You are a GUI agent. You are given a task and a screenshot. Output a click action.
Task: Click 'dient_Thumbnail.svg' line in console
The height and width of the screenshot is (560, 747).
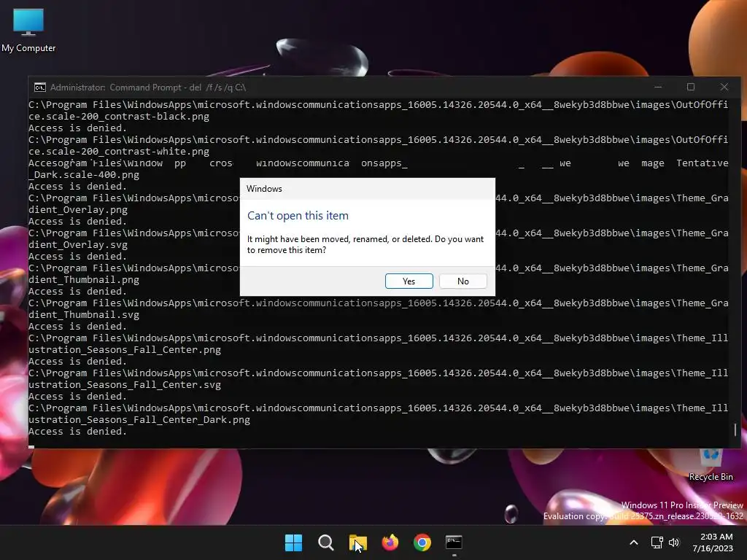[84, 315]
